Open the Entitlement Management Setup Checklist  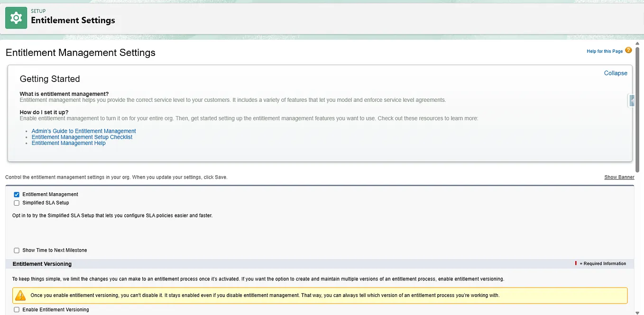pos(82,137)
